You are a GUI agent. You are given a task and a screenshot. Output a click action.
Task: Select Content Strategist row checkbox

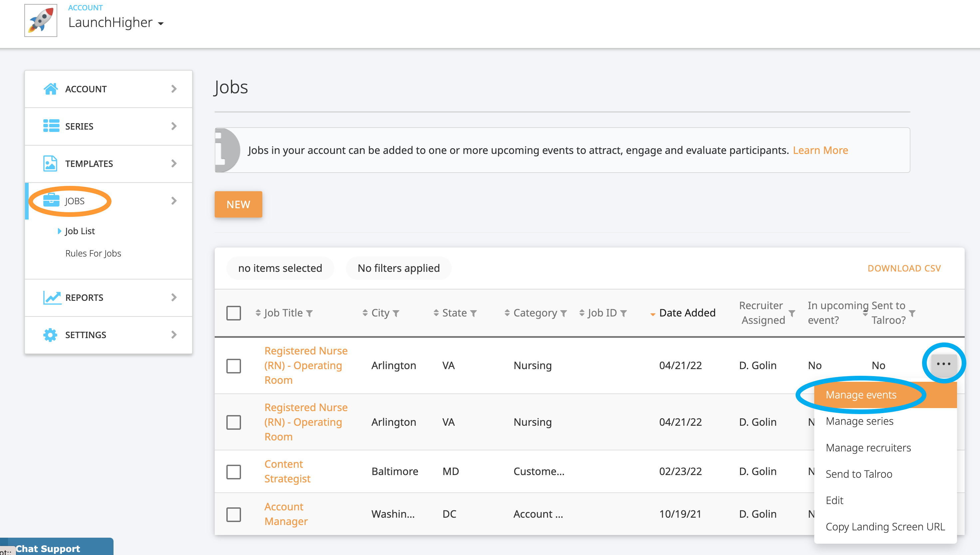(x=233, y=471)
